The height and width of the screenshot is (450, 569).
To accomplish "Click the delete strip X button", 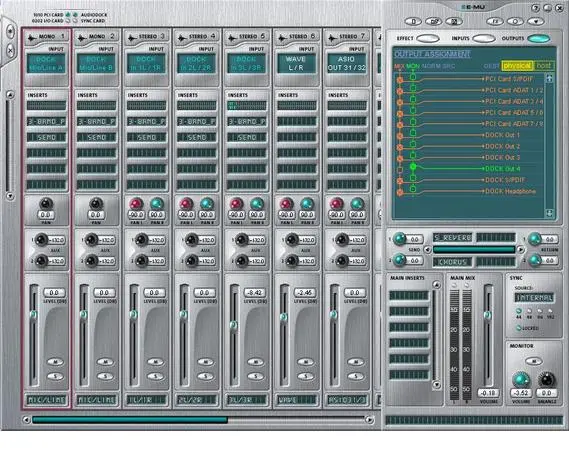I will pos(10,50).
